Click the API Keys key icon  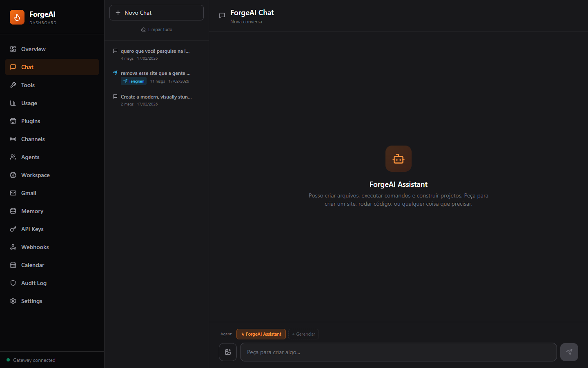[x=13, y=229]
